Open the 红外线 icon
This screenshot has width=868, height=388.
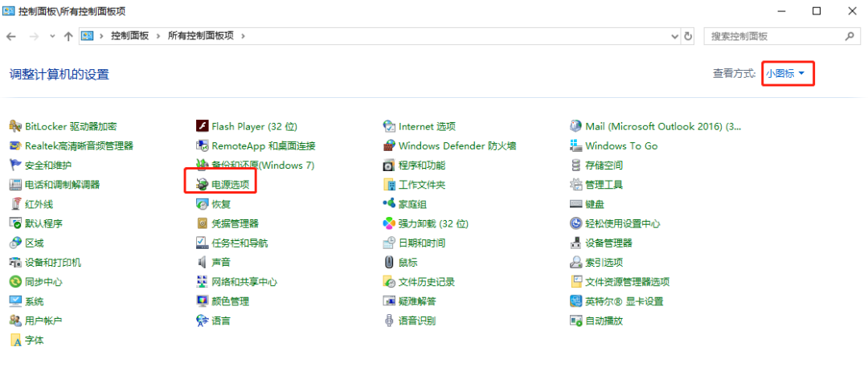15,204
